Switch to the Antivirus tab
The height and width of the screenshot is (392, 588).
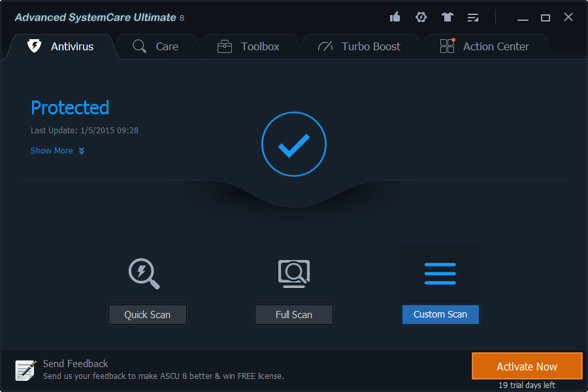pyautogui.click(x=61, y=46)
